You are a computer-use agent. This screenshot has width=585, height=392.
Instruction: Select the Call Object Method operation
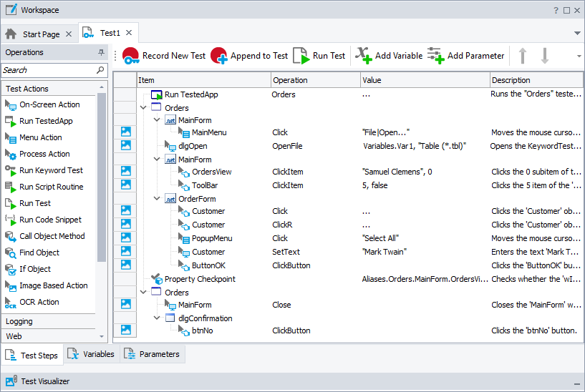click(x=45, y=236)
